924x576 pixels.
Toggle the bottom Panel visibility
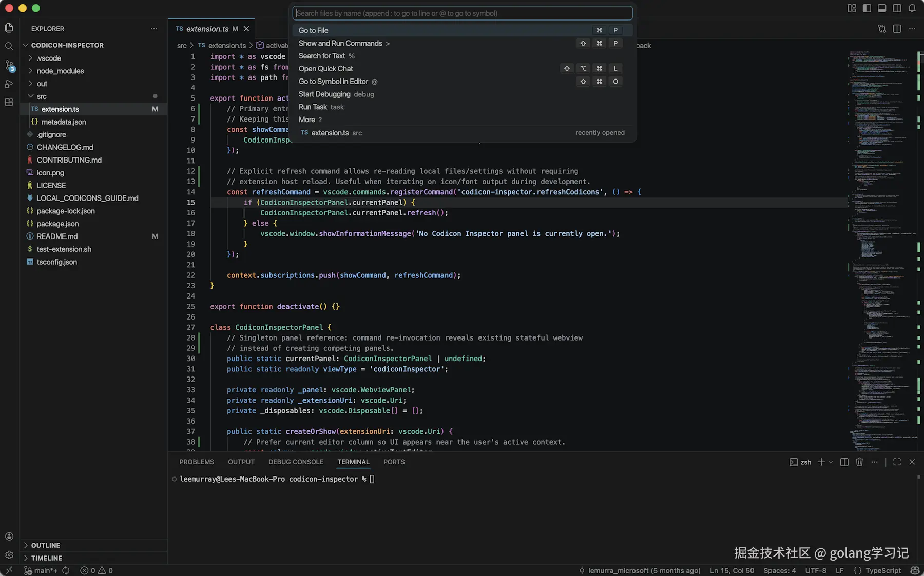(x=882, y=8)
